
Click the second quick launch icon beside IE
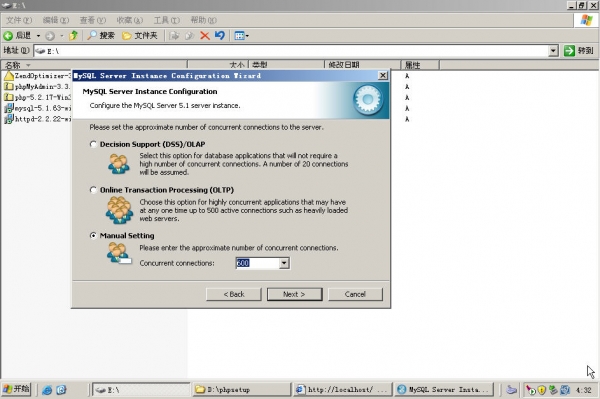(61, 390)
